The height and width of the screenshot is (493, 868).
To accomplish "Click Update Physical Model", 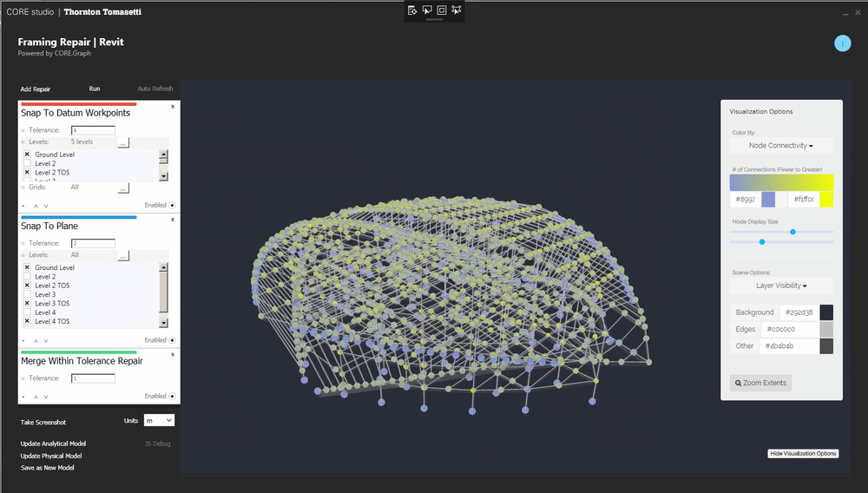I will (51, 456).
